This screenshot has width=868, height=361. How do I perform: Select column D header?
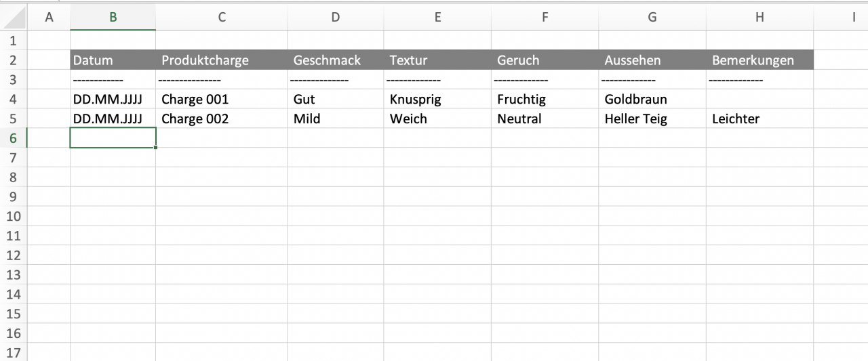pyautogui.click(x=335, y=18)
